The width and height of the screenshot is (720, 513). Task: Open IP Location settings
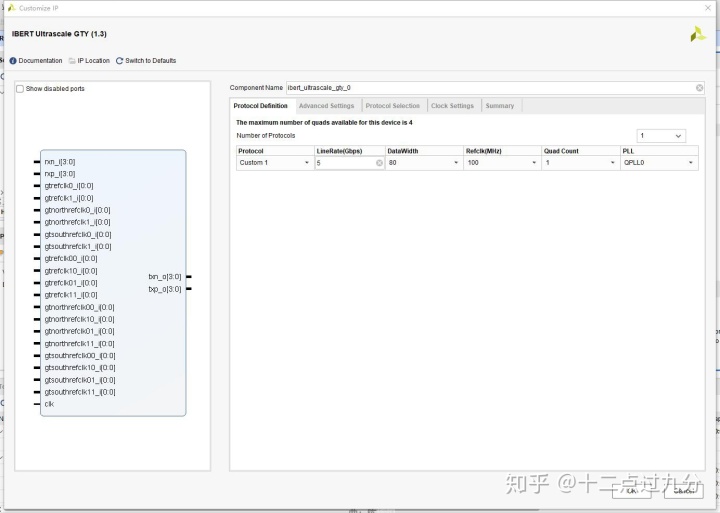(x=89, y=61)
